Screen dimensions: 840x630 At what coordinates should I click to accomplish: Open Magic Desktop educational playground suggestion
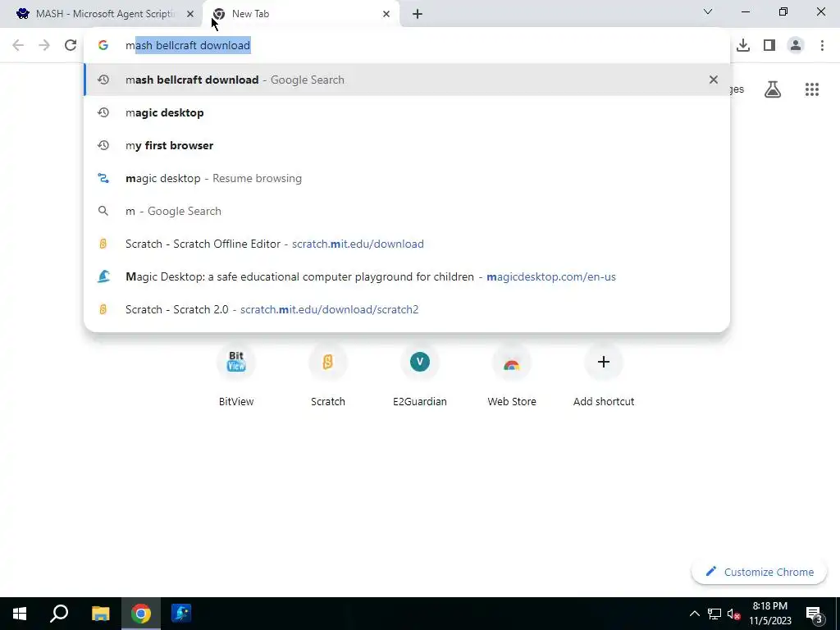click(407, 276)
